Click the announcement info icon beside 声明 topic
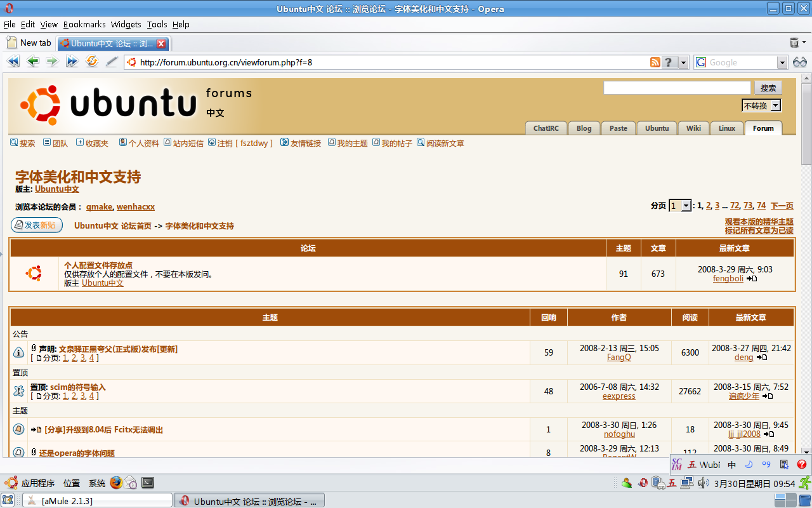This screenshot has width=812, height=508. (19, 352)
